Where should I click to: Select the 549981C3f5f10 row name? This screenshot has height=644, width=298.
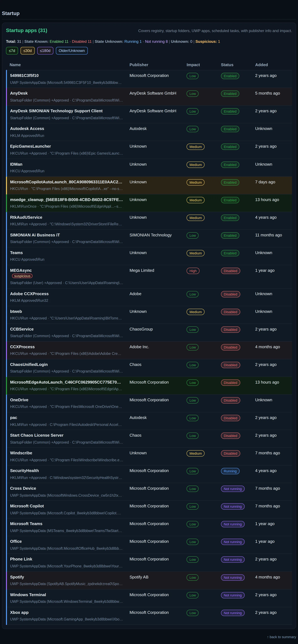point(24,75)
